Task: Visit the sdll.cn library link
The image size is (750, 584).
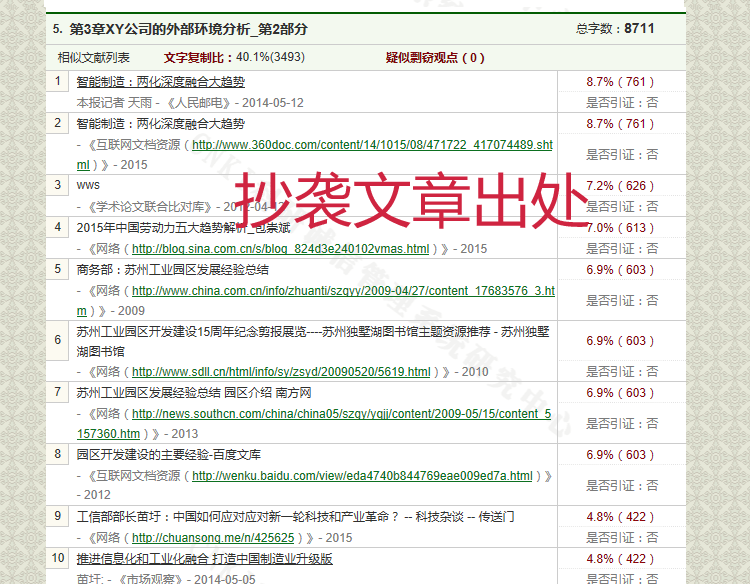Action: pyautogui.click(x=281, y=372)
